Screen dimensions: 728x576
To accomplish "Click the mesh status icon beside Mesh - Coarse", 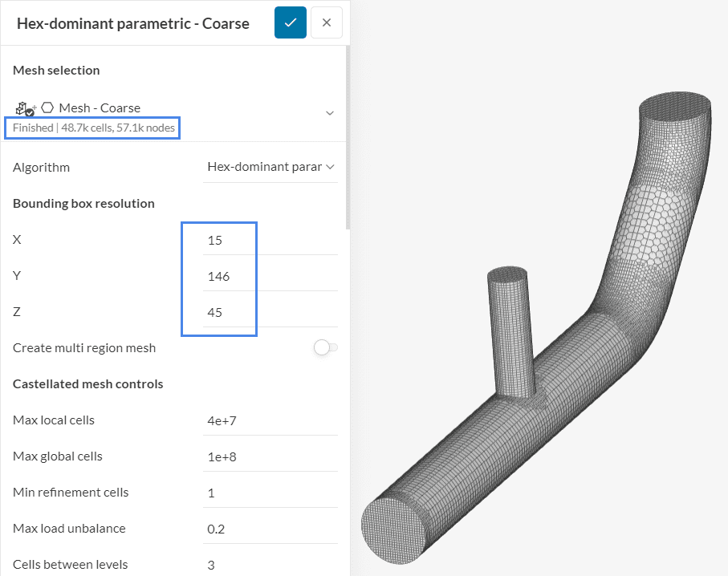I will (x=25, y=108).
